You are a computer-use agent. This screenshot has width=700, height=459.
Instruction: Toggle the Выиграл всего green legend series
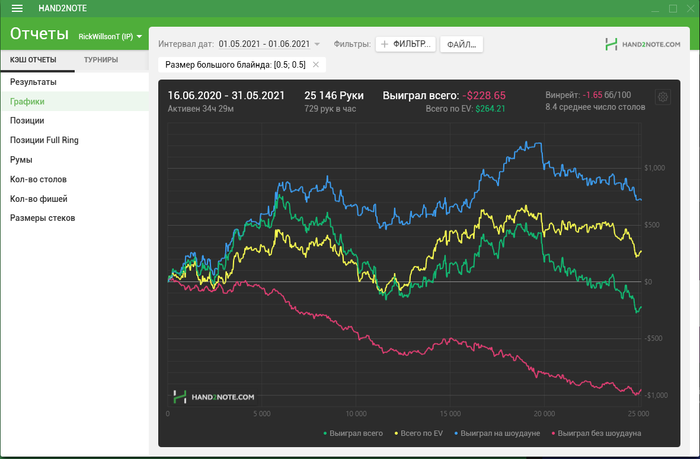tap(353, 433)
